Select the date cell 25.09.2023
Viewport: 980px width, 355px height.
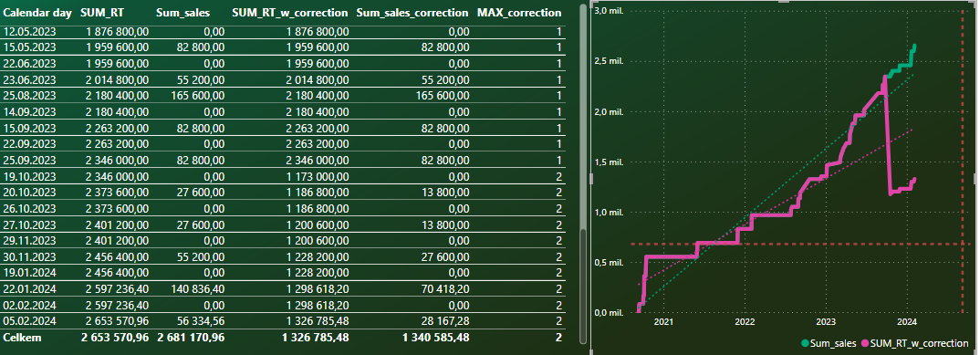click(30, 160)
